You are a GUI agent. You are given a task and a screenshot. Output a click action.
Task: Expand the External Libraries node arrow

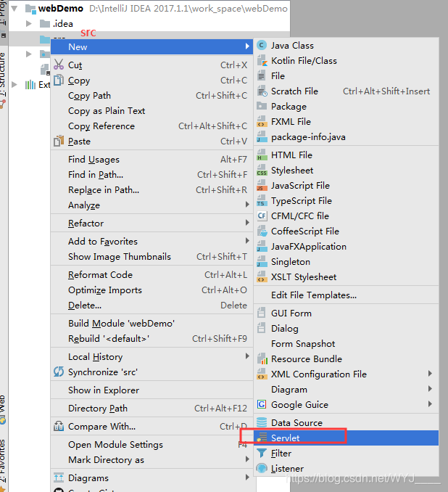pyautogui.click(x=14, y=84)
